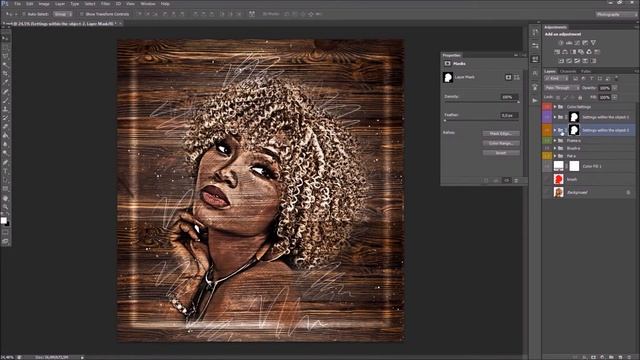
Task: Select the Hand tool
Action: [x=5, y=198]
